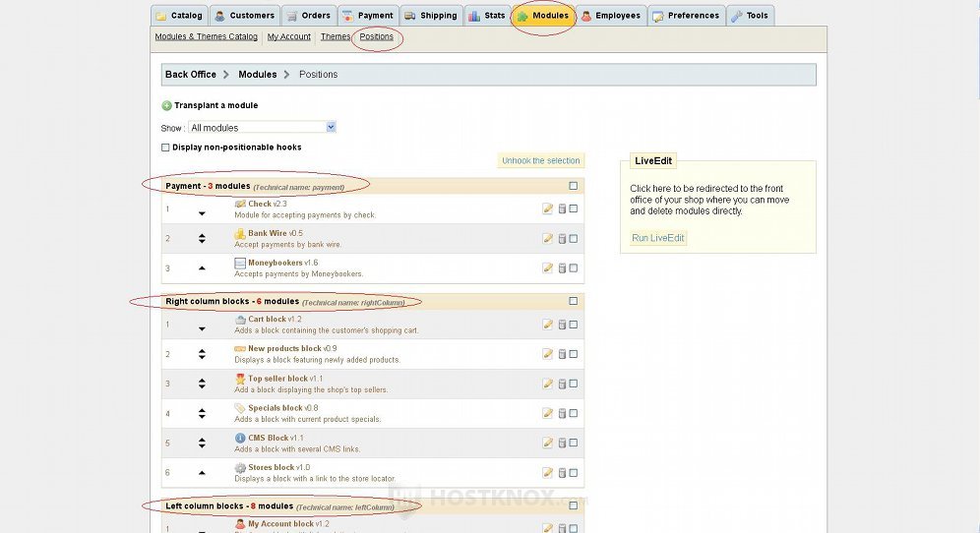980x533 pixels.
Task: Enable Display non-positionable hooks checkbox
Action: (x=165, y=148)
